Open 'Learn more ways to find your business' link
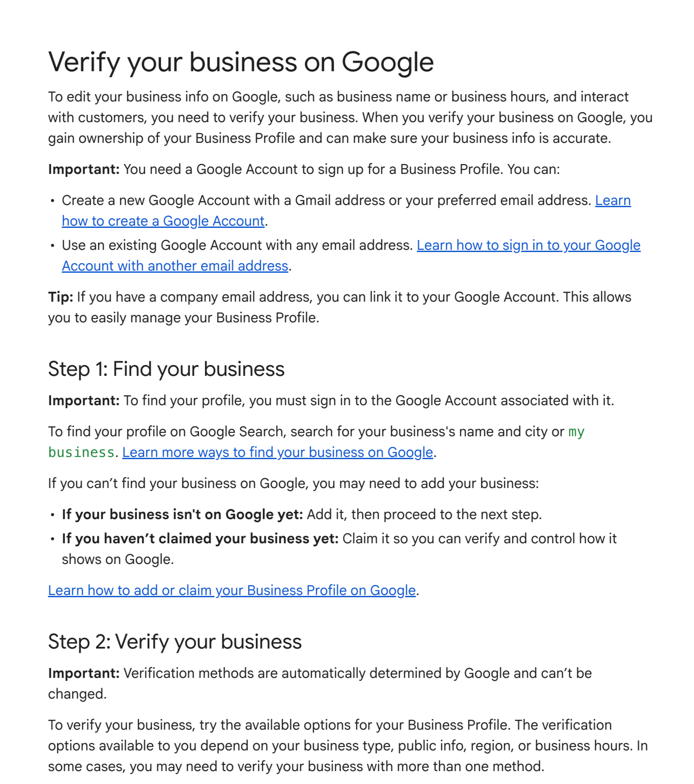The width and height of the screenshot is (694, 784). pos(277,452)
